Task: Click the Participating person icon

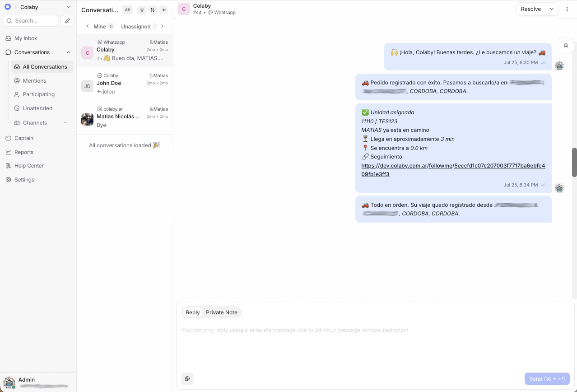Action: [17, 94]
